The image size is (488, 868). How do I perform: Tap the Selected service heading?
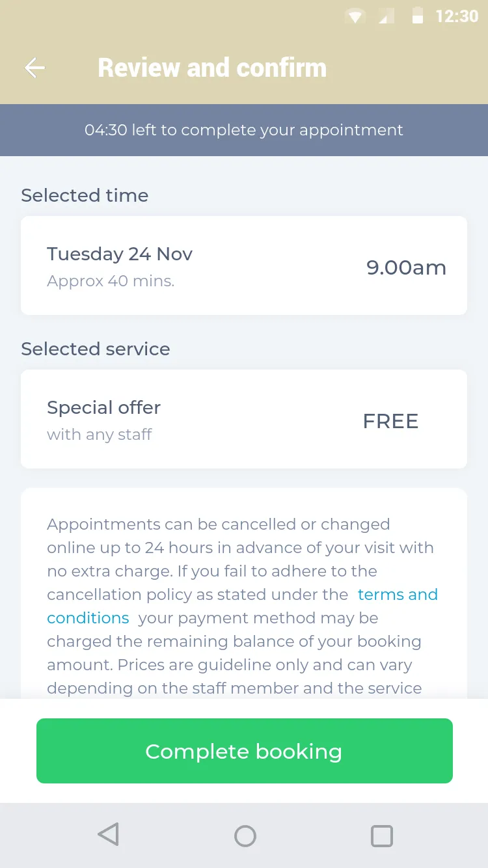pos(96,349)
